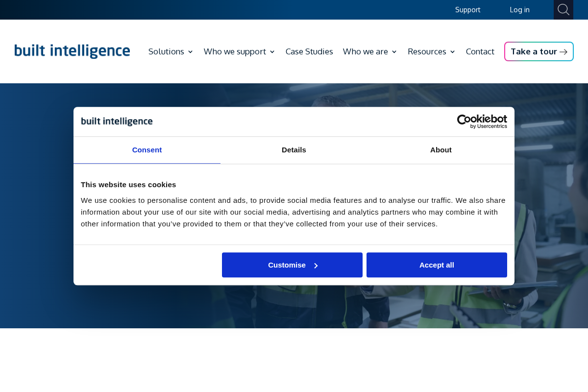The height and width of the screenshot is (392, 588).
Task: Click the Cookiebot by Usercentrics logo
Action: (x=482, y=121)
